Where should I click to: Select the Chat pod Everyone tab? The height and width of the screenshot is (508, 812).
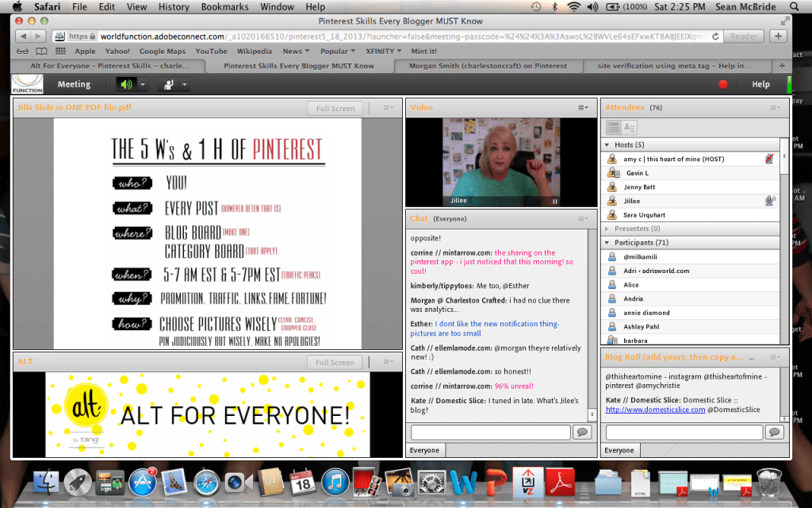click(x=425, y=451)
